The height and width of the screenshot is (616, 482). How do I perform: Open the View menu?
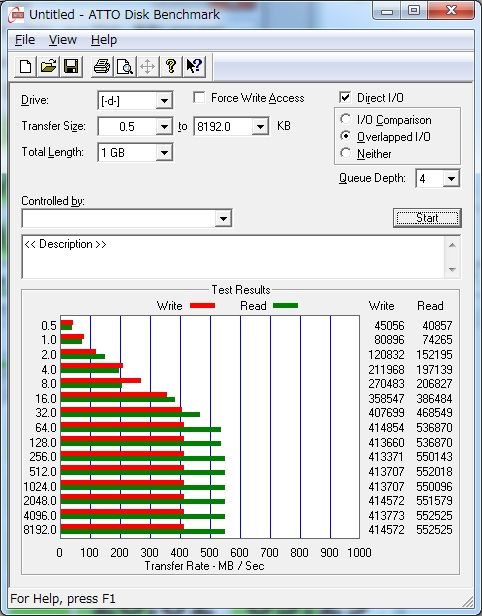tap(62, 40)
